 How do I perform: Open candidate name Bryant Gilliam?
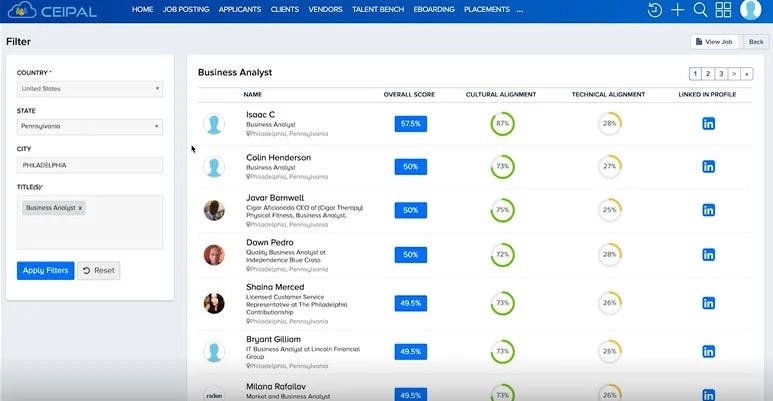273,339
